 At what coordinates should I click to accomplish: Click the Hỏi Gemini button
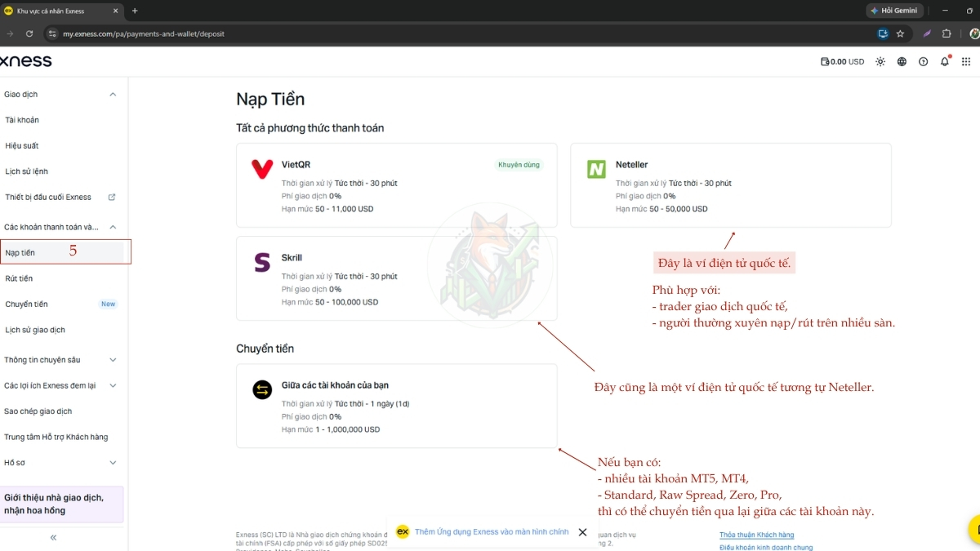pyautogui.click(x=893, y=11)
